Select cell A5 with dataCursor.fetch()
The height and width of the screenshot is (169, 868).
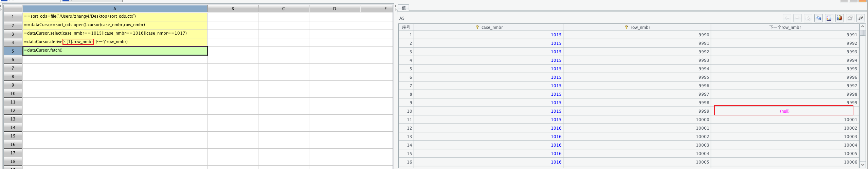(115, 51)
